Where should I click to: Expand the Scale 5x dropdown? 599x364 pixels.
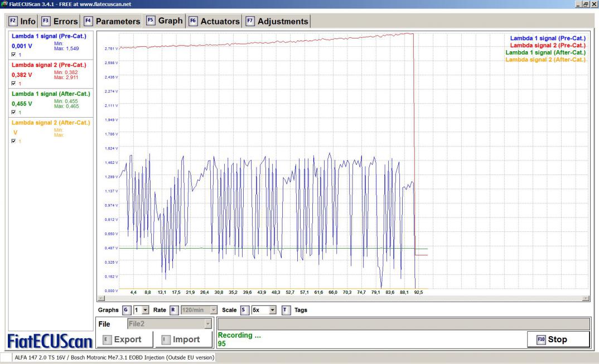pos(273,310)
